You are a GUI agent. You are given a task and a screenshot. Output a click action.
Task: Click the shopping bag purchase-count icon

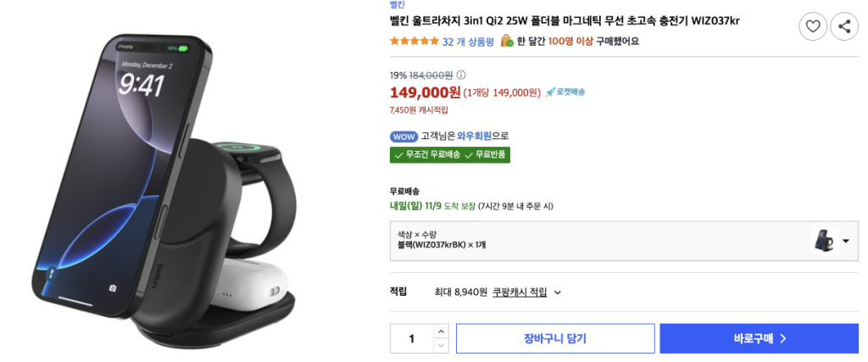507,41
